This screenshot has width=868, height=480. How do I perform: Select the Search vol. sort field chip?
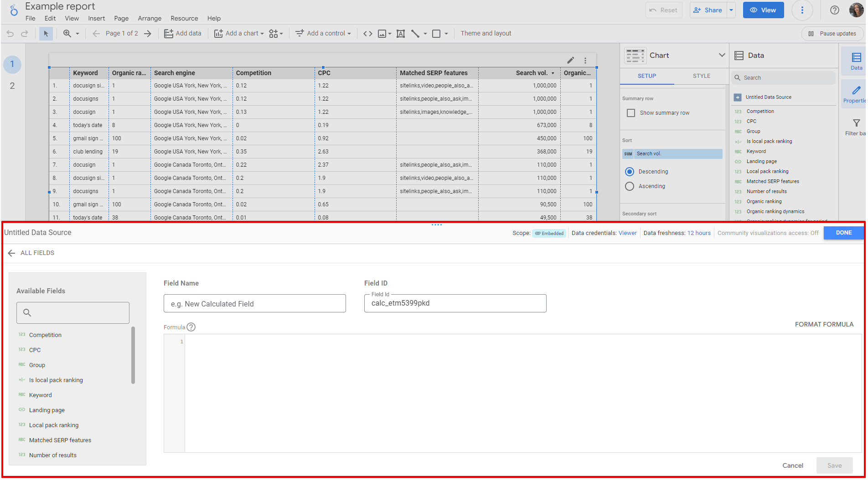[672, 154]
